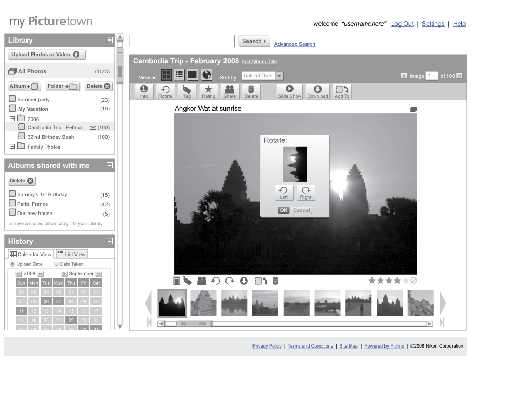Switch to thumbnail grid view
The image size is (532, 399).
(166, 75)
